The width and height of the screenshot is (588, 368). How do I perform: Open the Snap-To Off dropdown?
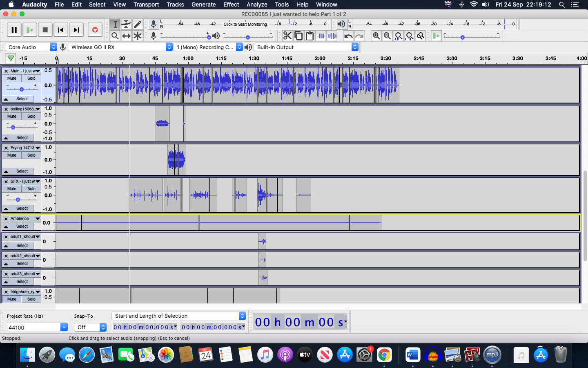coord(90,327)
